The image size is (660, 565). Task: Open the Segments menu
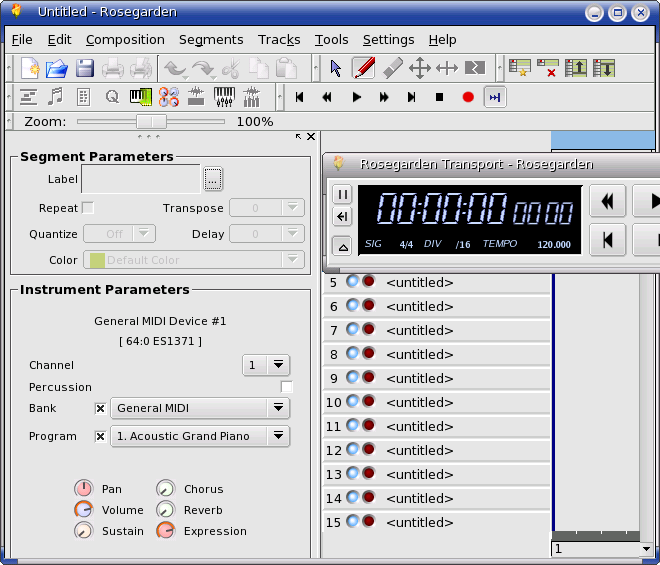[x=211, y=40]
